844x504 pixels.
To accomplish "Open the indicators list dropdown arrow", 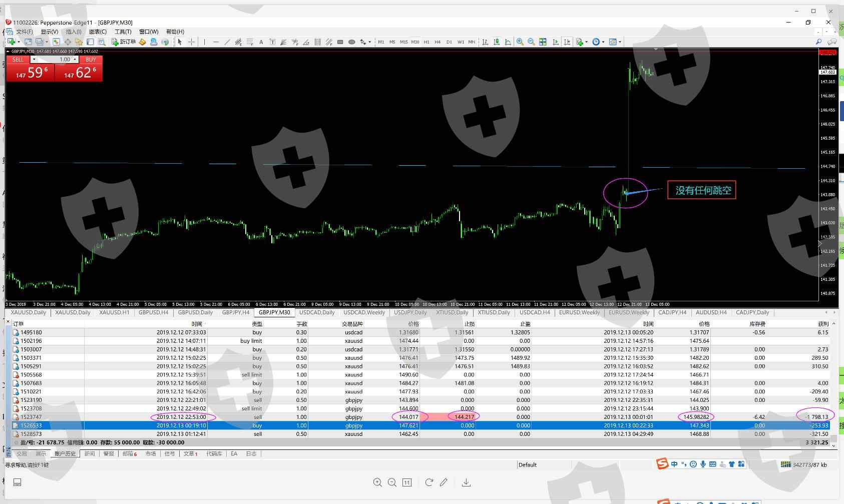I will tap(587, 42).
